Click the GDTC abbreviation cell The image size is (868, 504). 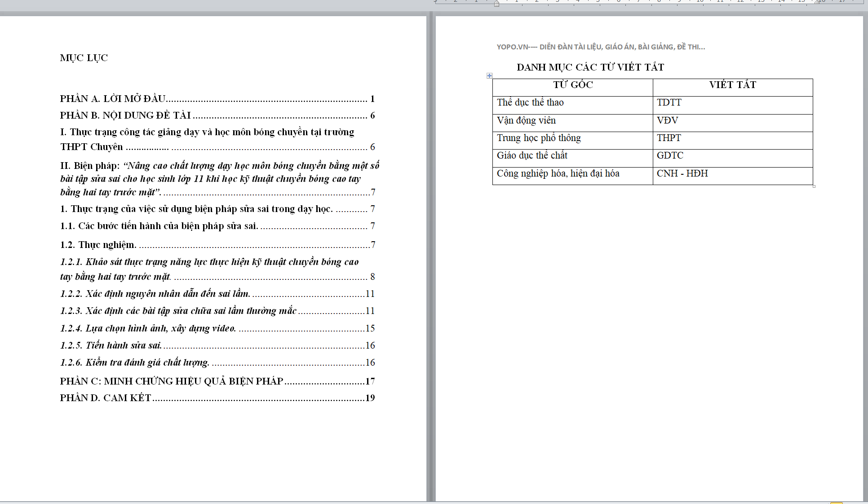pyautogui.click(x=733, y=158)
